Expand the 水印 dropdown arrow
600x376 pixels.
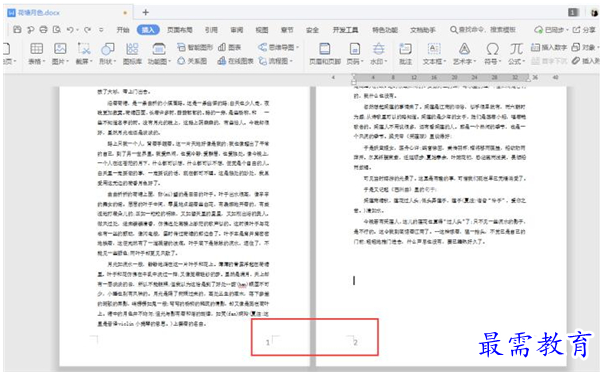click(386, 62)
